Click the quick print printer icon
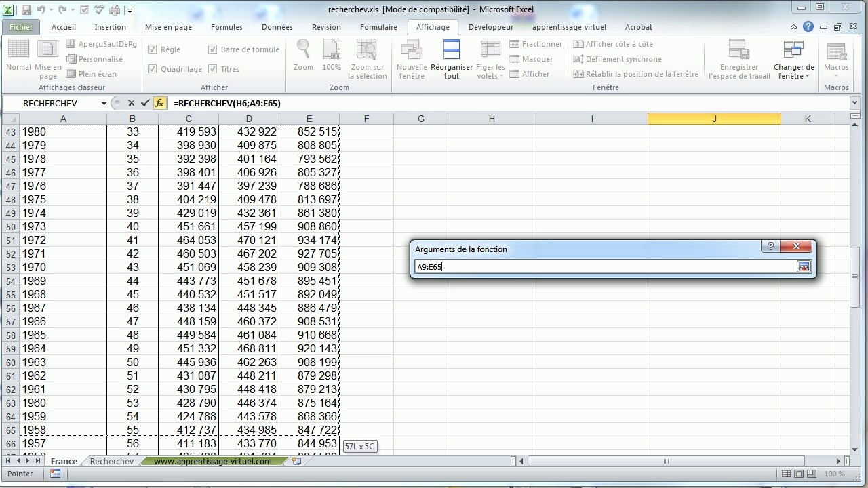 (x=115, y=10)
